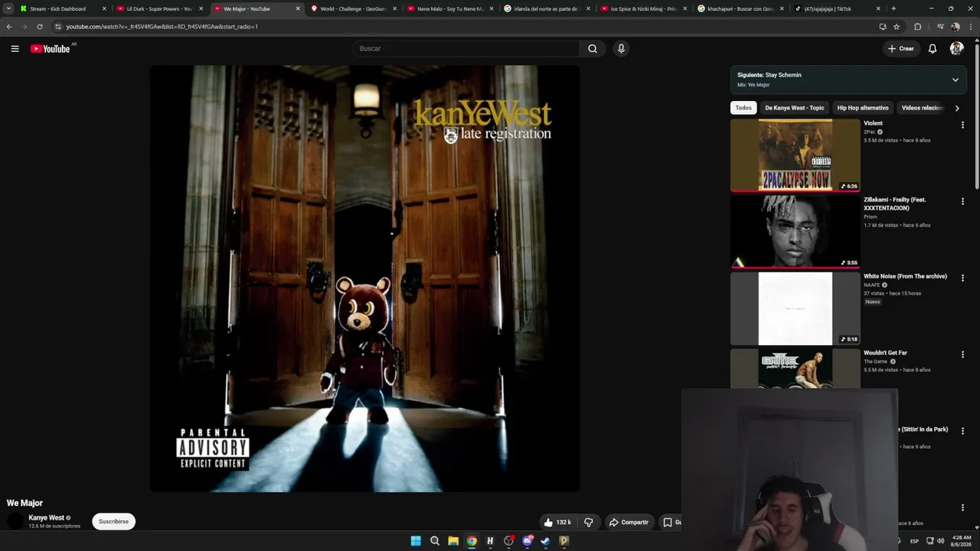Viewport: 980px width, 551px height.
Task: Open more options for Wouldn't Get Far
Action: click(962, 354)
